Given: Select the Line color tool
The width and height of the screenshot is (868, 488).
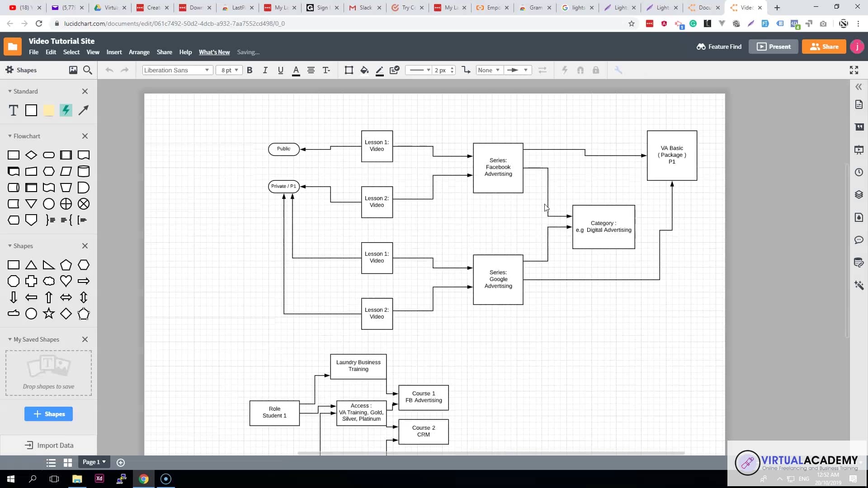Looking at the screenshot, I should click(379, 70).
